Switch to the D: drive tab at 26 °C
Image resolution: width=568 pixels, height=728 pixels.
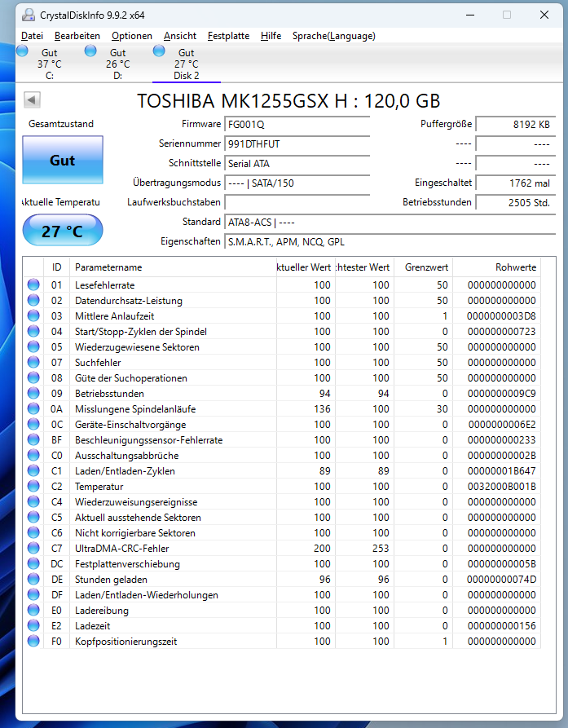(x=118, y=64)
